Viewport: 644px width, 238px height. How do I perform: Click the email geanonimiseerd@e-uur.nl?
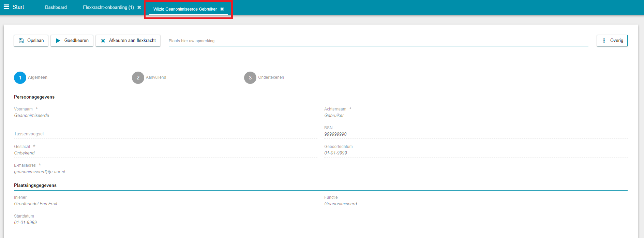tap(40, 172)
